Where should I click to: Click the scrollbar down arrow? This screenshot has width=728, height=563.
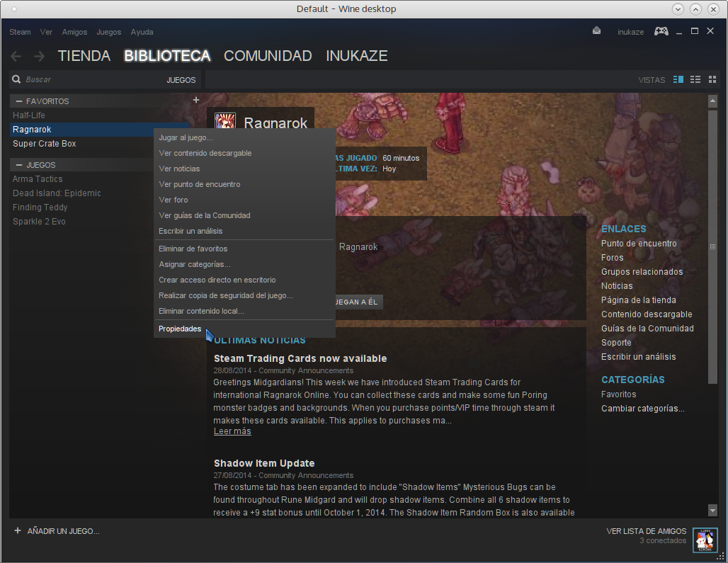pyautogui.click(x=712, y=510)
